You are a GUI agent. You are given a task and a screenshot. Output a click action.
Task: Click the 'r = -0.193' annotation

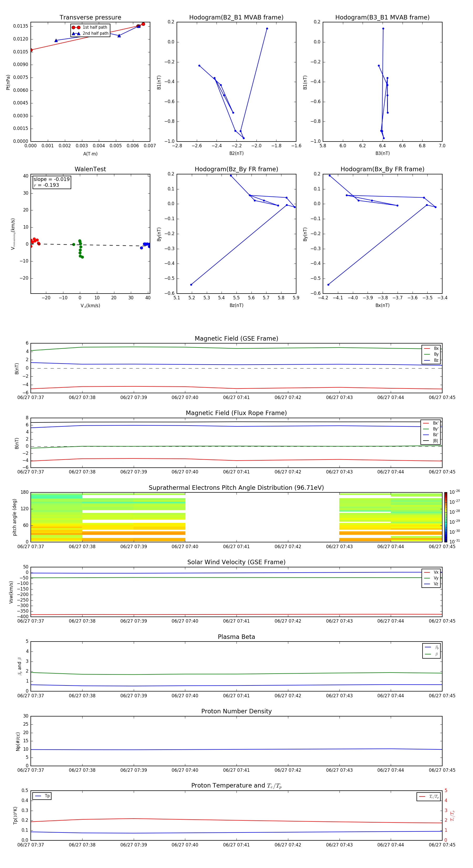click(47, 185)
